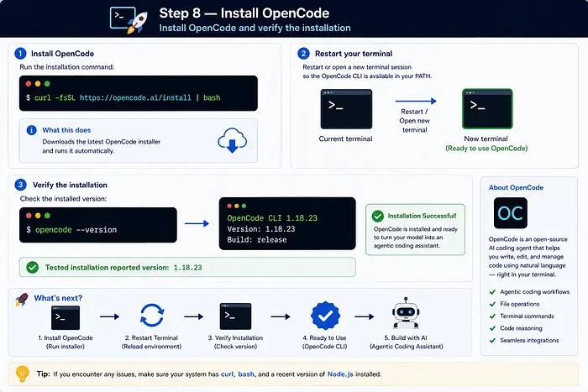Click 'Run the installation command:' text

tap(66, 67)
